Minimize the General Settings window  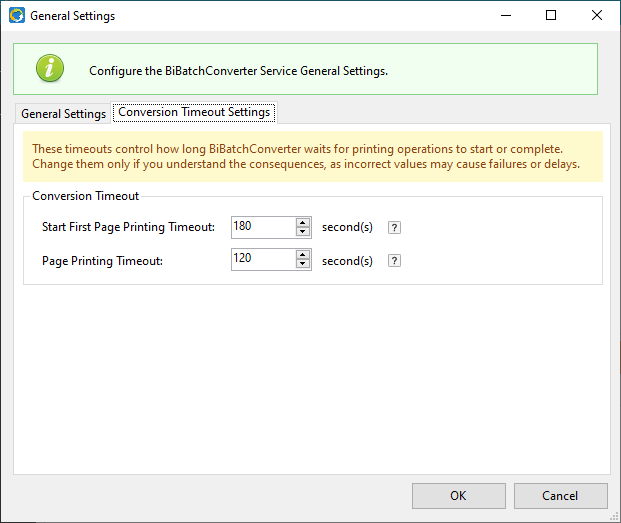(x=506, y=15)
